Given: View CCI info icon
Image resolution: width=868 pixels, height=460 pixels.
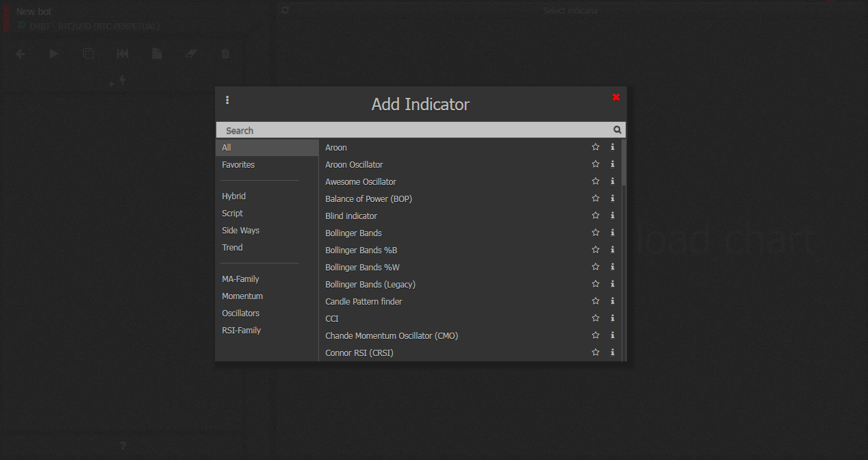Looking at the screenshot, I should [613, 318].
